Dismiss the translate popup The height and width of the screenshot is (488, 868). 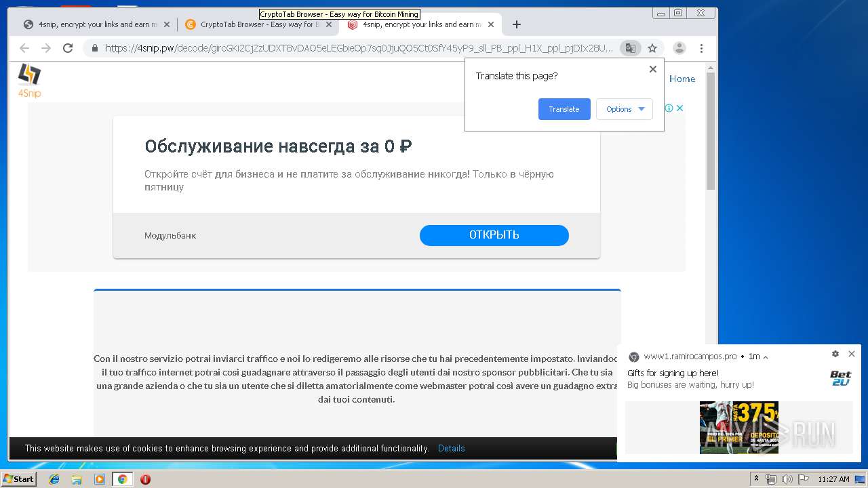[653, 69]
